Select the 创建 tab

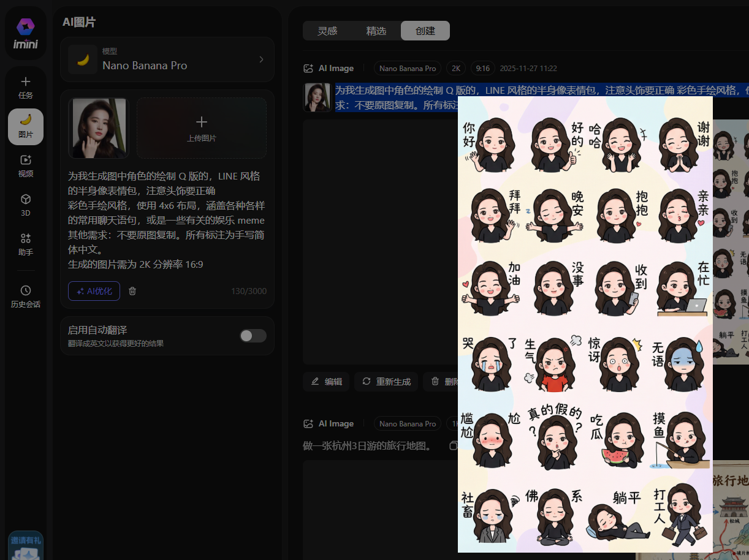point(425,31)
